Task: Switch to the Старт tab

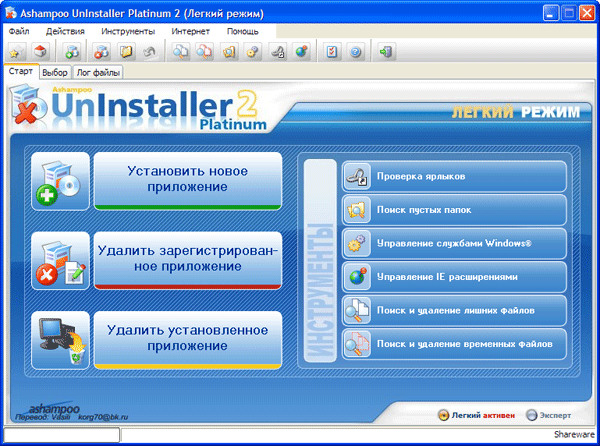Action: [21, 71]
